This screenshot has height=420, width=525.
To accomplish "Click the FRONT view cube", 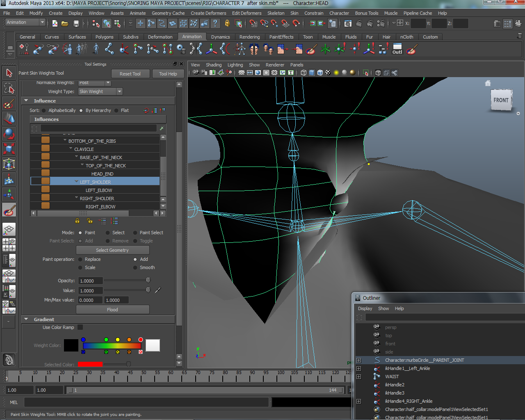I will pyautogui.click(x=501, y=100).
